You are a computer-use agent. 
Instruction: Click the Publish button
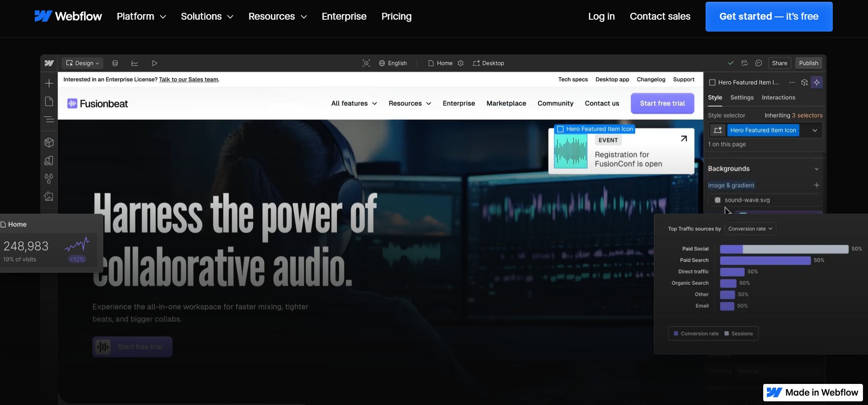(809, 63)
